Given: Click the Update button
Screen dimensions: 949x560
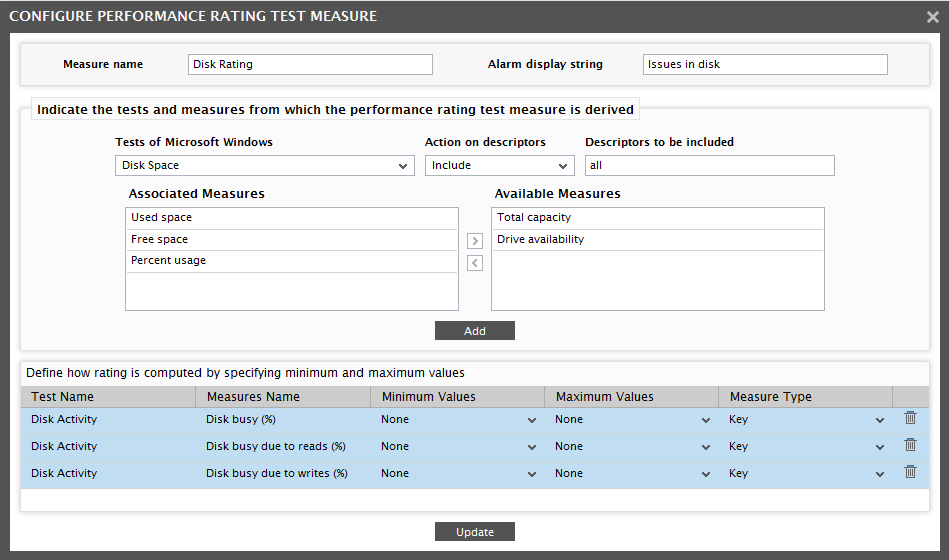Looking at the screenshot, I should click(474, 532).
